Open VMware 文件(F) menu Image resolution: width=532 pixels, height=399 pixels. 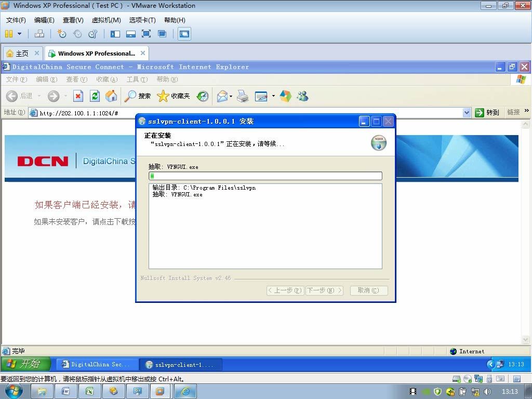coord(16,20)
